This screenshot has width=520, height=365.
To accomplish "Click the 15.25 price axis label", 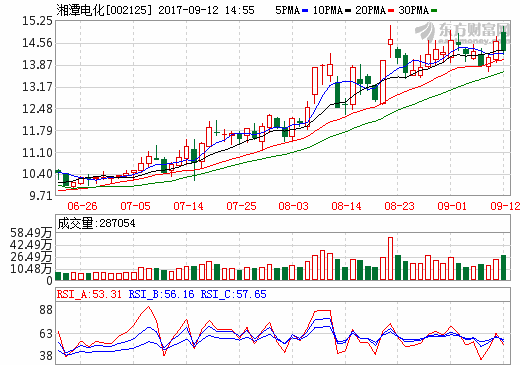I will pos(37,21).
